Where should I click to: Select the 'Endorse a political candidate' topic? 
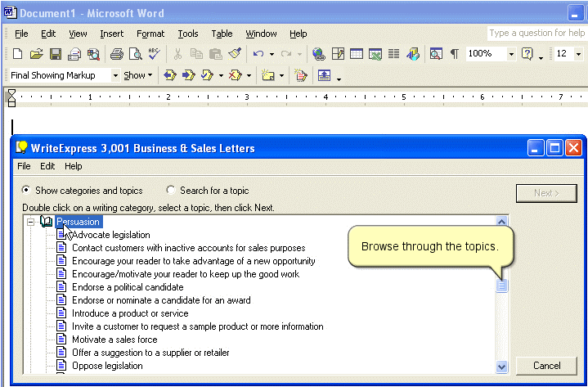tap(128, 287)
